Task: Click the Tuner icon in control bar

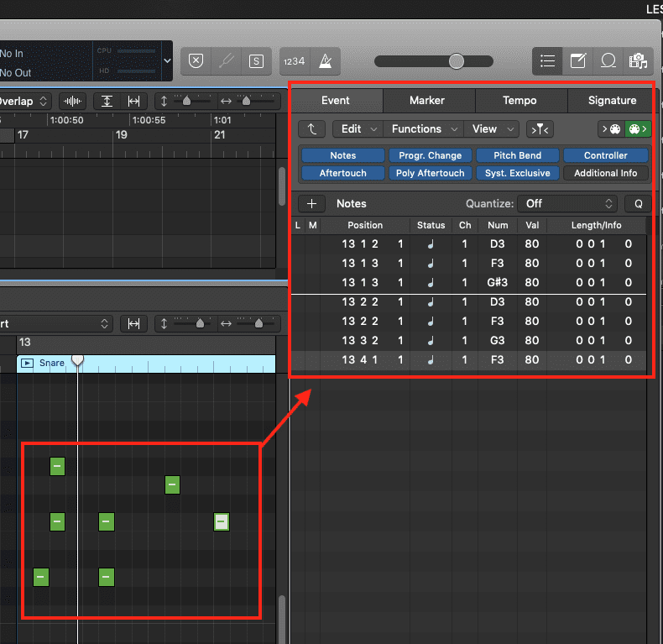Action: (x=227, y=61)
